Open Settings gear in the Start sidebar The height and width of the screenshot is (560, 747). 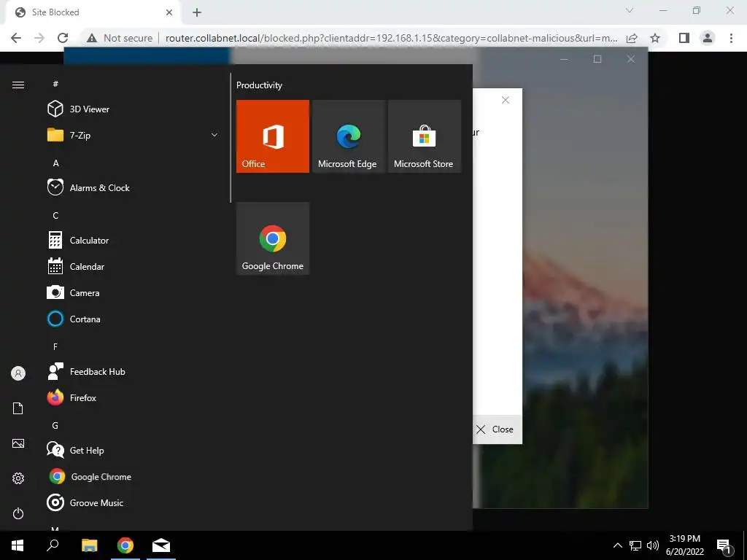18,478
